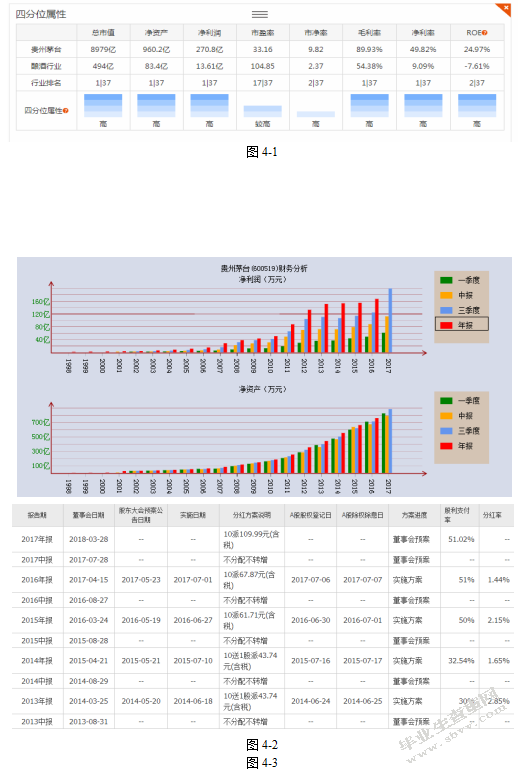Image resolution: width=518 pixels, height=769 pixels.
Task: Click the help icon next to ROE
Action: click(485, 33)
